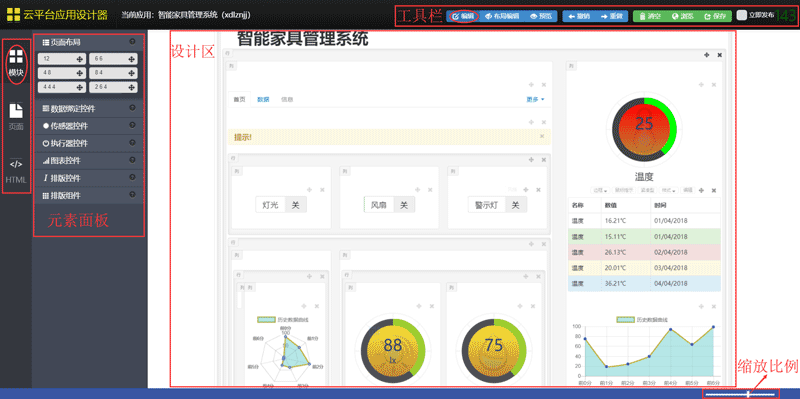This screenshot has height=399, width=800.
Task: Switch to the HTML code view icon
Action: pos(16,171)
